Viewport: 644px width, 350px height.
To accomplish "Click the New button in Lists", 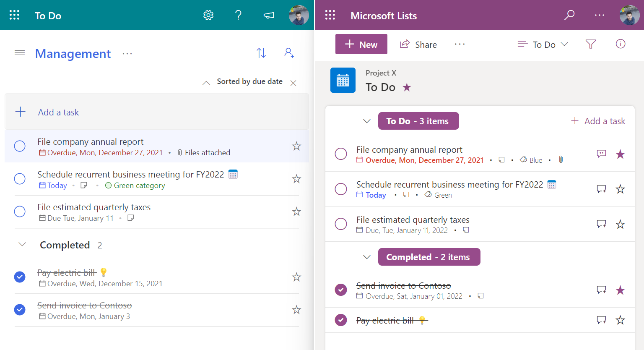I will coord(361,44).
